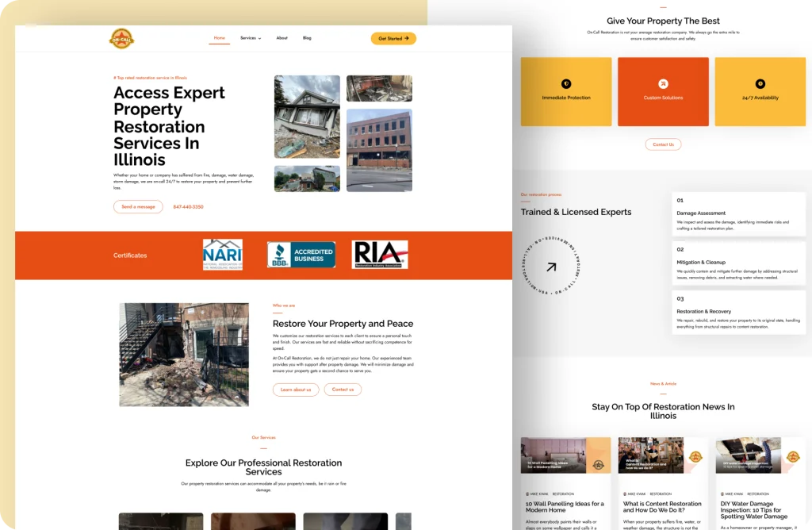Click the 'Explore Our Professional Restoration Services' heading
This screenshot has width=812, height=530.
263,467
